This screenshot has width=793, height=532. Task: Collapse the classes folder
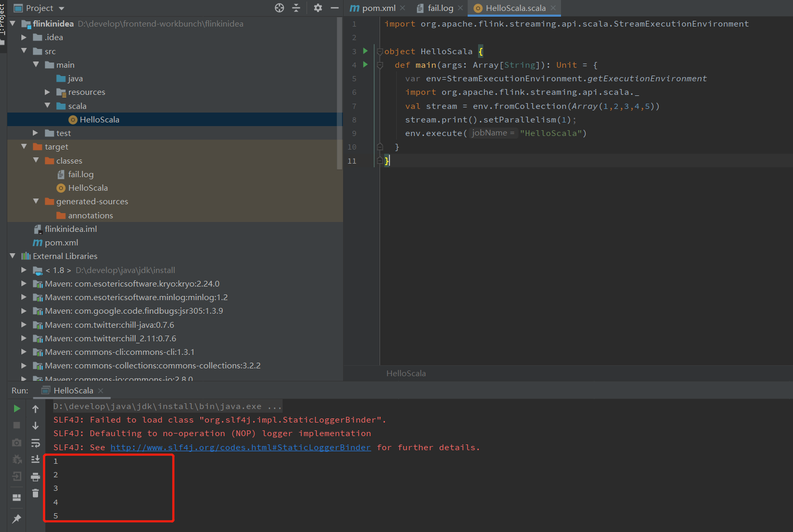(x=36, y=160)
